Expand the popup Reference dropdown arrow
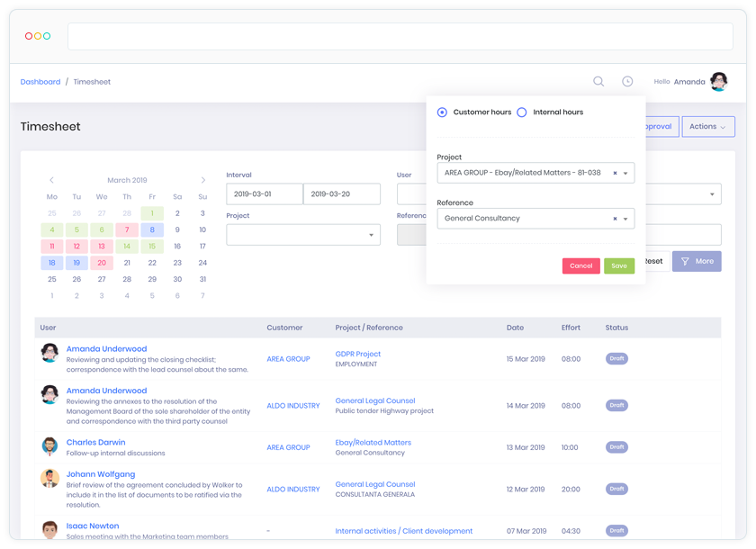Viewport: 756px width, 549px height. (x=625, y=219)
